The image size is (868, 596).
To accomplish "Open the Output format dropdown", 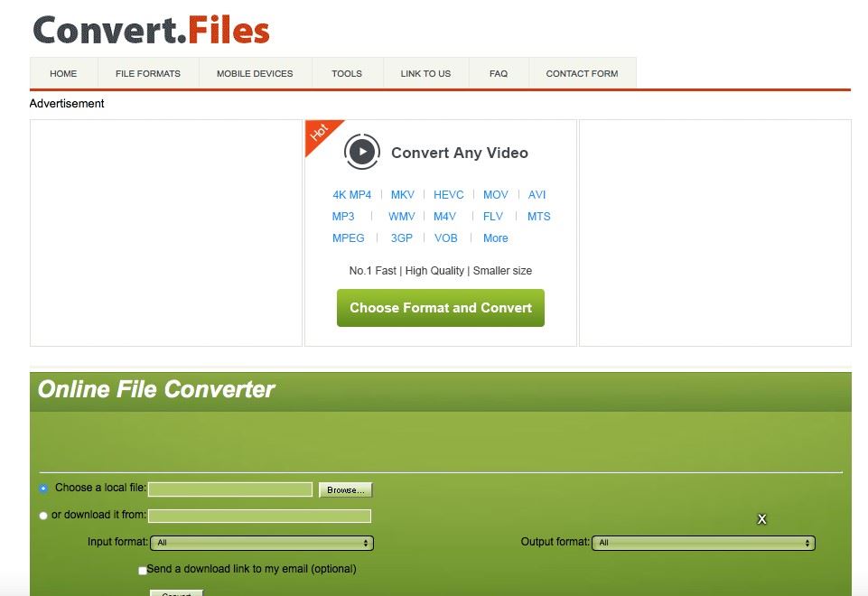I will [704, 543].
